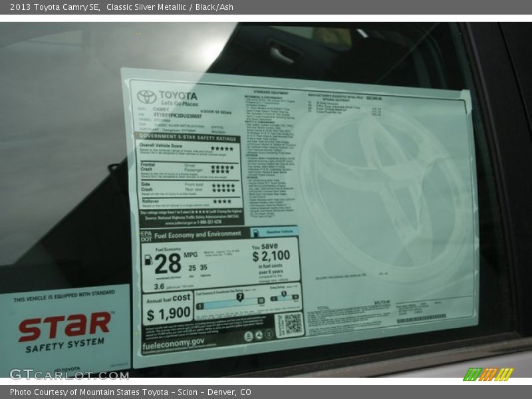Click the QR code on the fuel label
Screen dimensions: 532x399
click(292, 324)
